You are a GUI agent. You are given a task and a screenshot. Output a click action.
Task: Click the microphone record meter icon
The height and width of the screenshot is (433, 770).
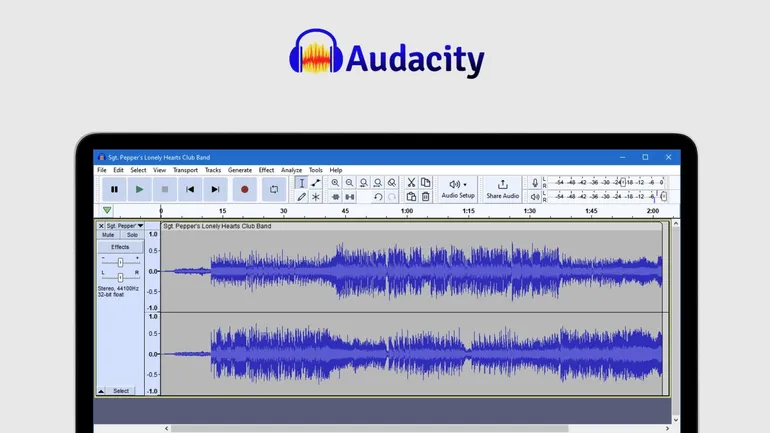[x=535, y=183]
